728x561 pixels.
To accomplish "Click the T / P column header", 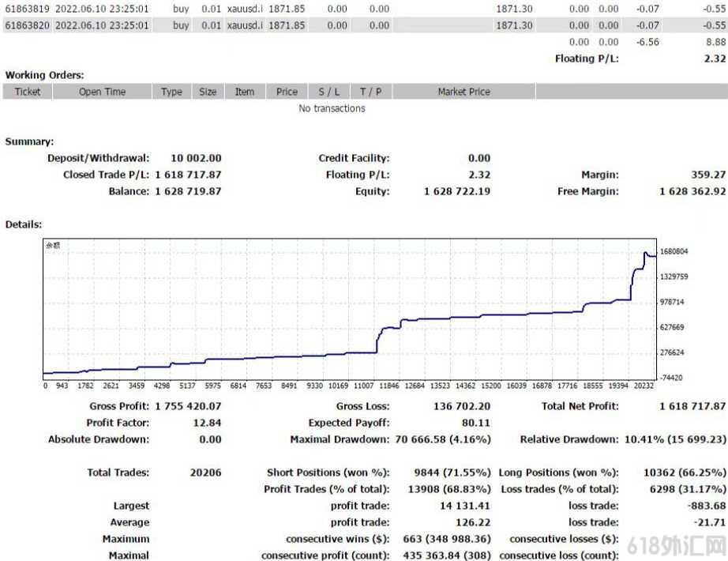I will (x=371, y=92).
